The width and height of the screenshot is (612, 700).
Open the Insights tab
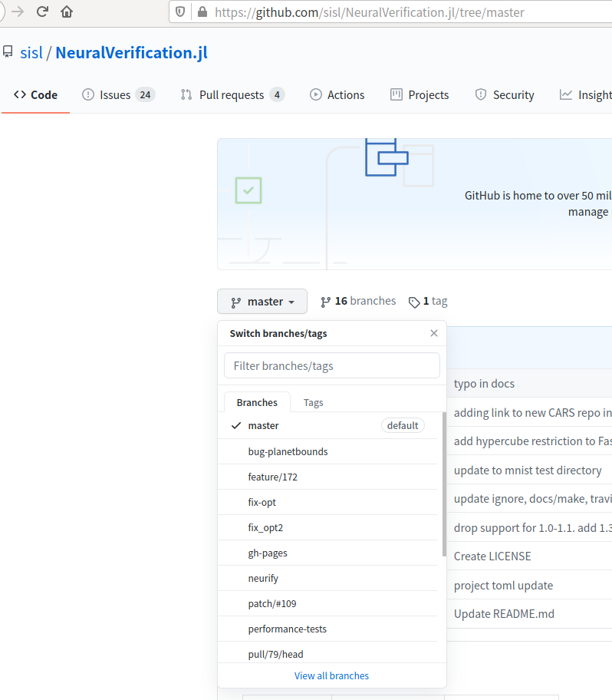pos(586,94)
